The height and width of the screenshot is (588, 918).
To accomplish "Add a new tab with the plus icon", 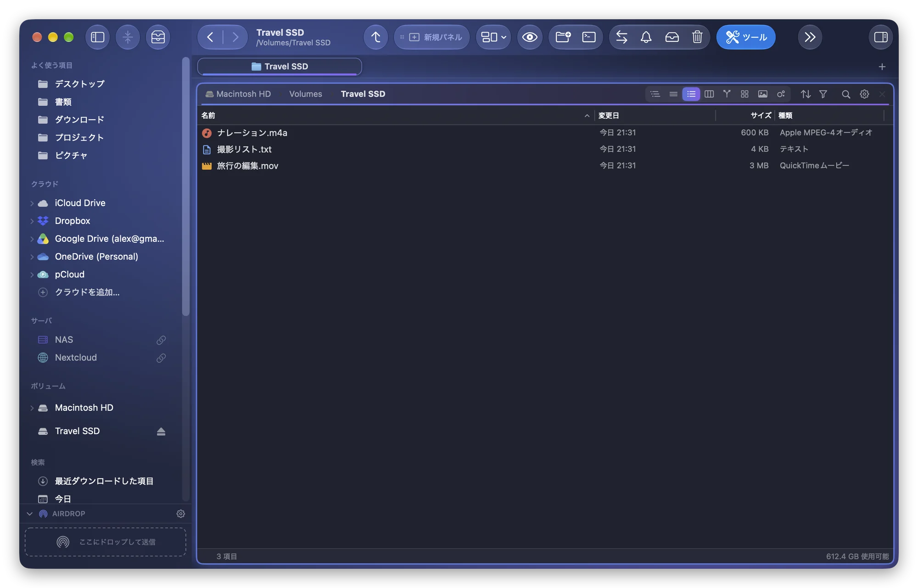I will (882, 67).
